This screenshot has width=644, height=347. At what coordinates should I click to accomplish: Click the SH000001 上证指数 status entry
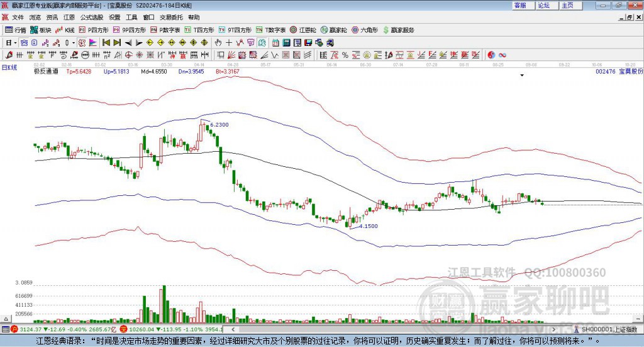coord(607,329)
